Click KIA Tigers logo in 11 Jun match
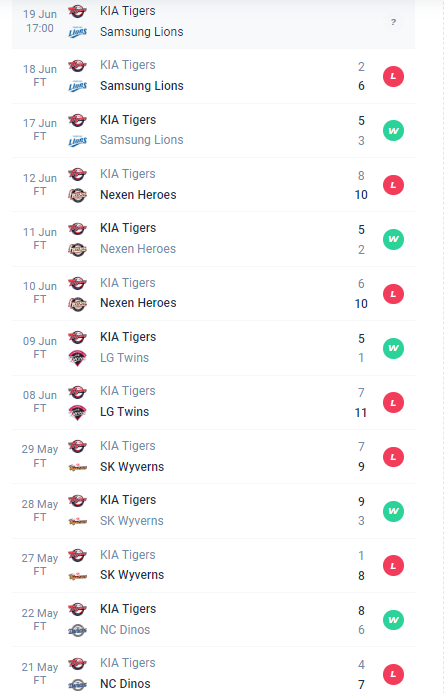Screen dimensions: 444x693 77,228
